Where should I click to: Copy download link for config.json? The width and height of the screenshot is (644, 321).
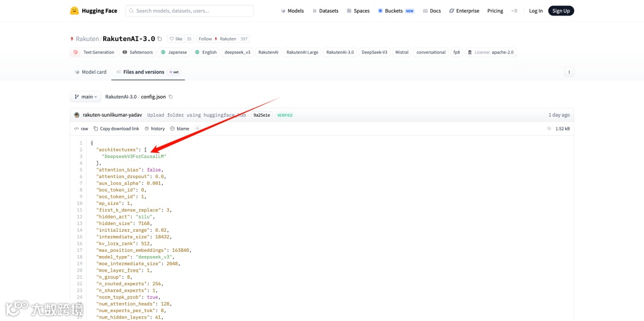point(116,128)
